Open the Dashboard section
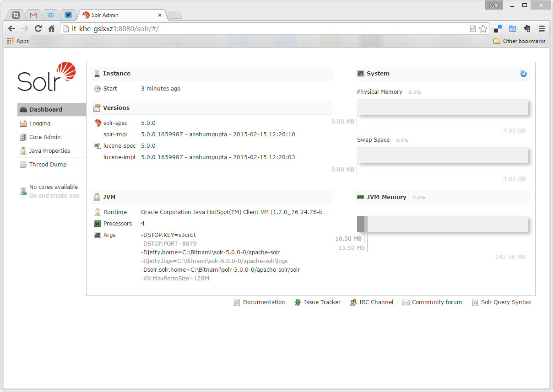This screenshot has width=553, height=392. click(x=51, y=109)
